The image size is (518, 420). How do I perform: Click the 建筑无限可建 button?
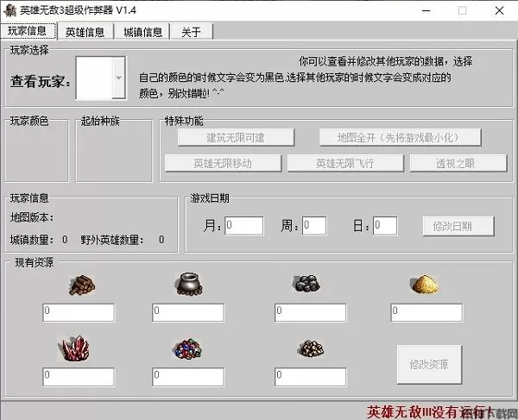[236, 138]
